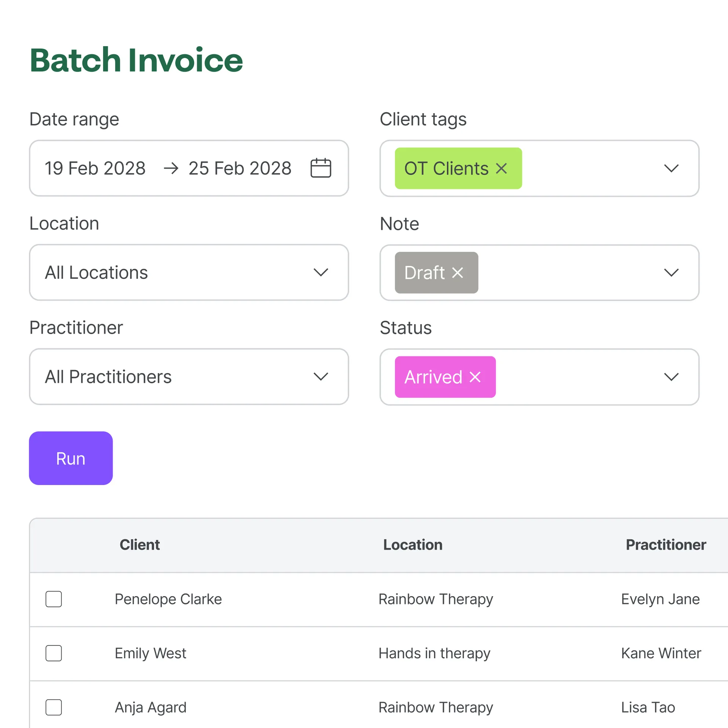Click the Location column header
The width and height of the screenshot is (728, 728).
413,545
